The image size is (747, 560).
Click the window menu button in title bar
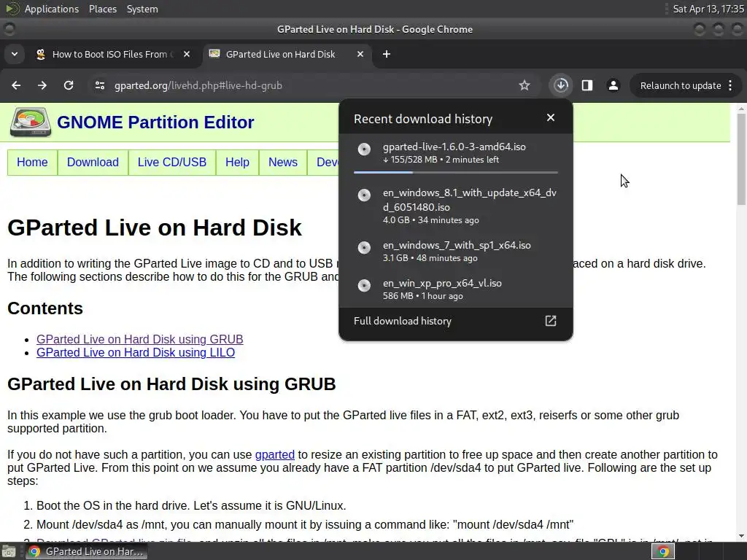(9, 29)
